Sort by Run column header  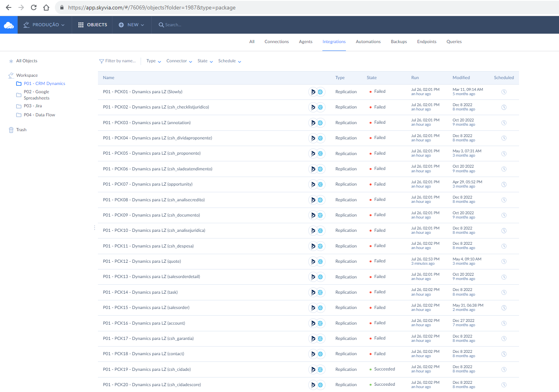(415, 78)
